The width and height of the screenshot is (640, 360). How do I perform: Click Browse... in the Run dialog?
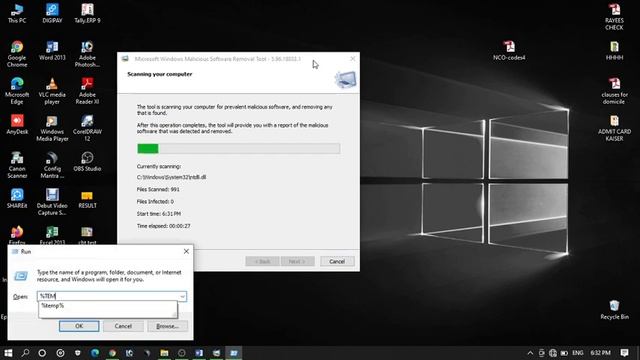167,326
